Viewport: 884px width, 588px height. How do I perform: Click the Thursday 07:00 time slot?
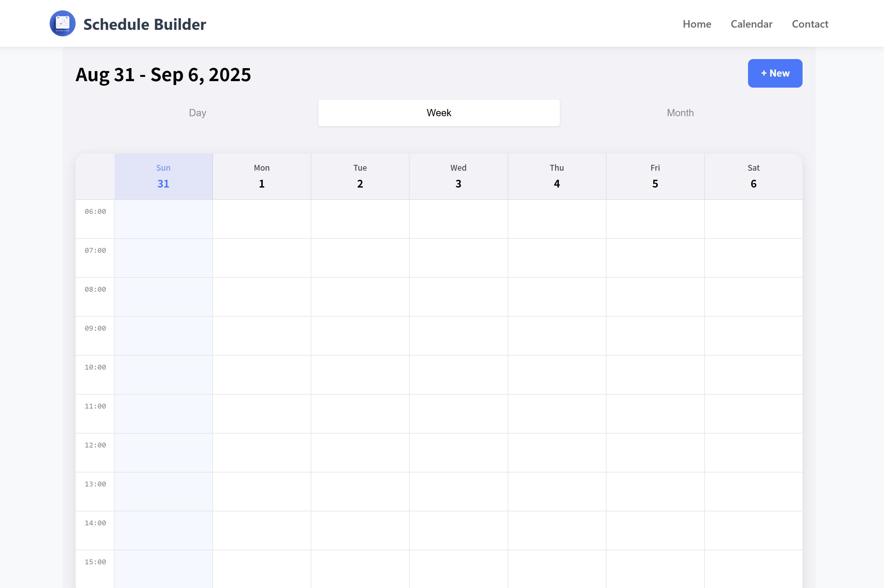coord(557,258)
